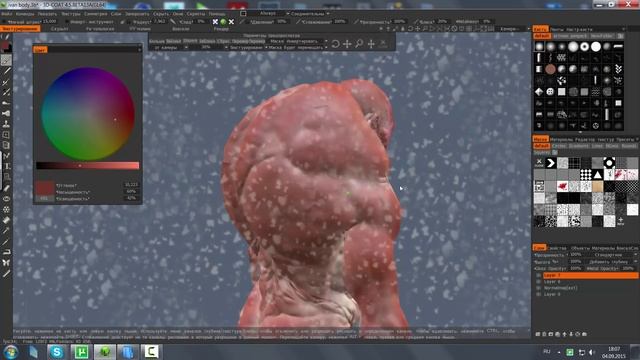Open the layer blend mode Стандартное dropdown
This screenshot has width=640, height=360.
[x=612, y=255]
